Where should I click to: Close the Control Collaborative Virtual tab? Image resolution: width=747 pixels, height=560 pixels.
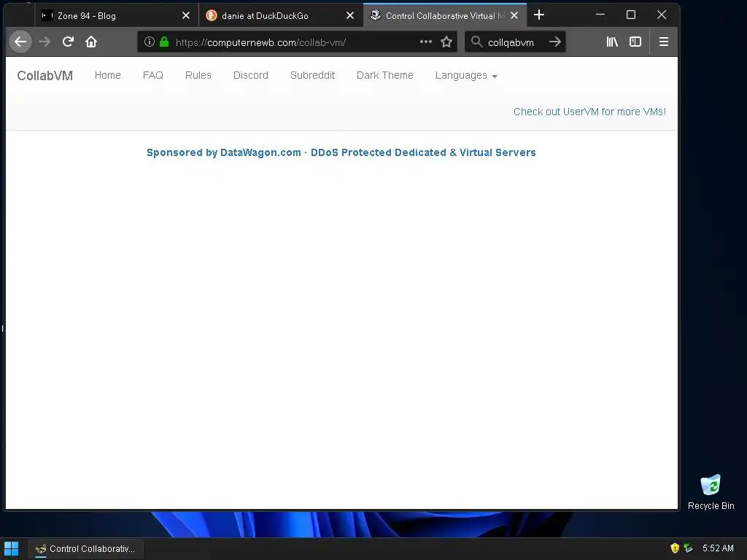point(514,16)
